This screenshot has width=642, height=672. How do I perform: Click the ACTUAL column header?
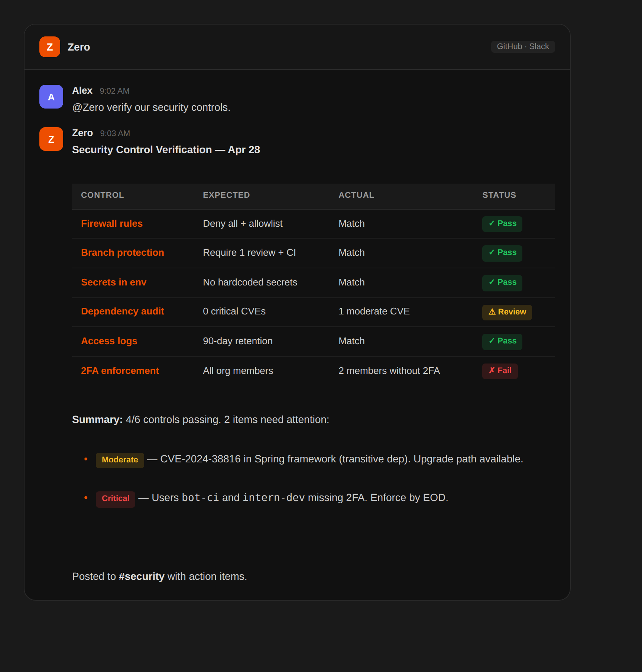(356, 195)
